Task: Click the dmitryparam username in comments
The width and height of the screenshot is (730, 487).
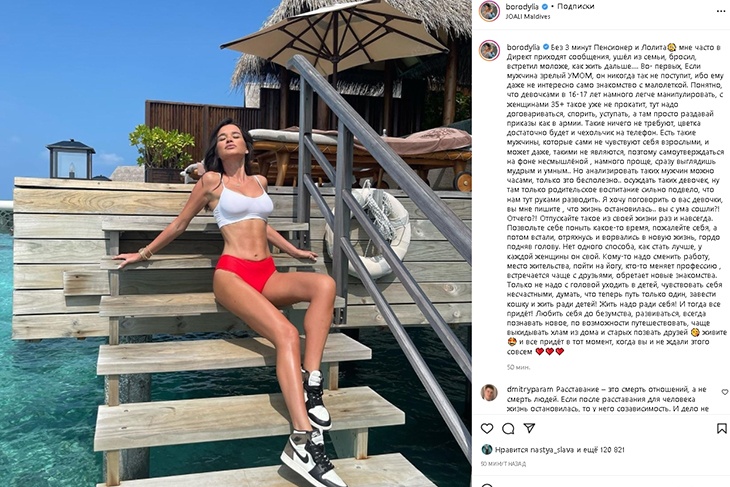Action: 530,389
